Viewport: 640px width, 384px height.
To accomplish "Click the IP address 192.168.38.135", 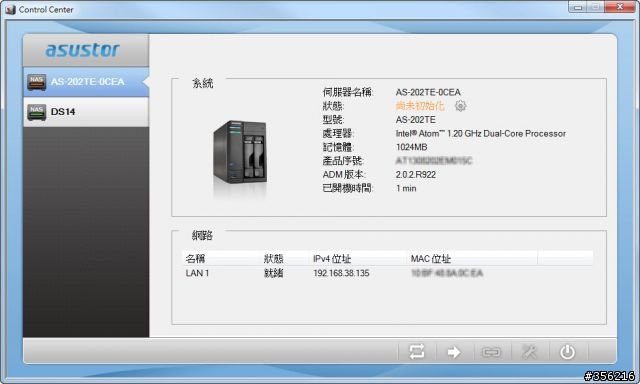I will (x=341, y=273).
